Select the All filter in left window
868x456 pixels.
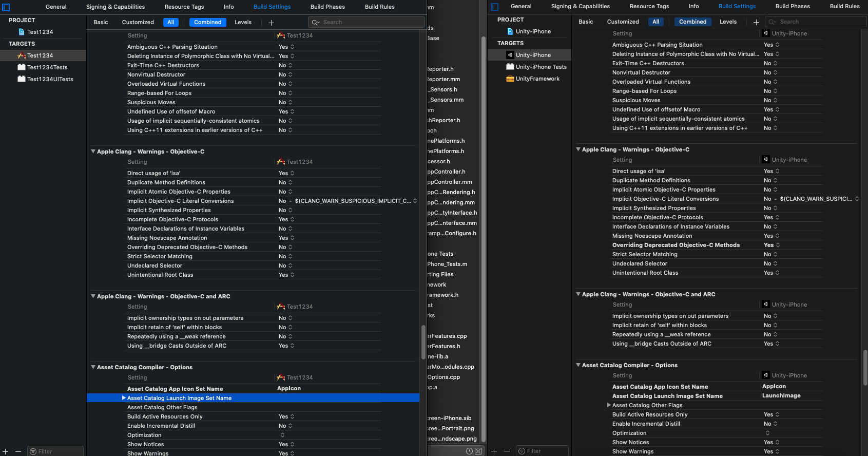tap(171, 23)
